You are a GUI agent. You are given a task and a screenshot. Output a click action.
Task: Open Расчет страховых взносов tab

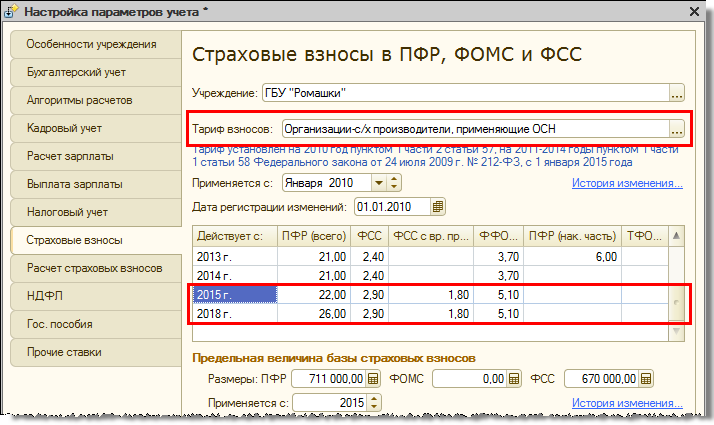96,268
